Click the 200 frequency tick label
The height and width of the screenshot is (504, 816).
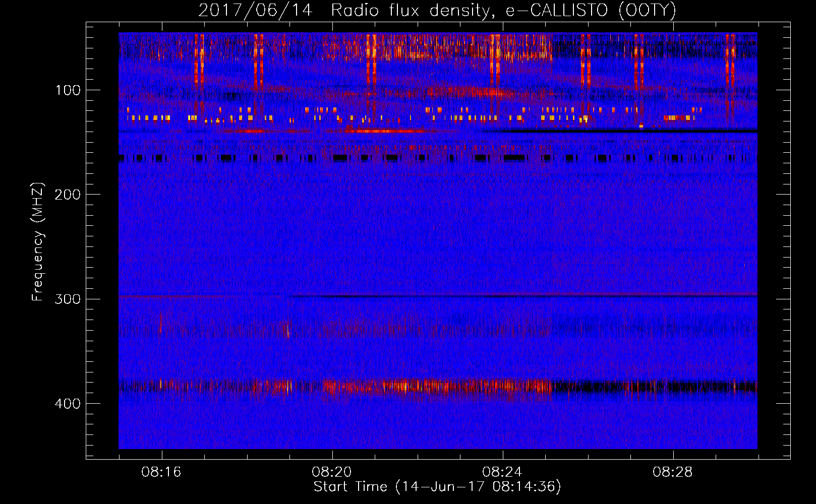[x=68, y=195]
